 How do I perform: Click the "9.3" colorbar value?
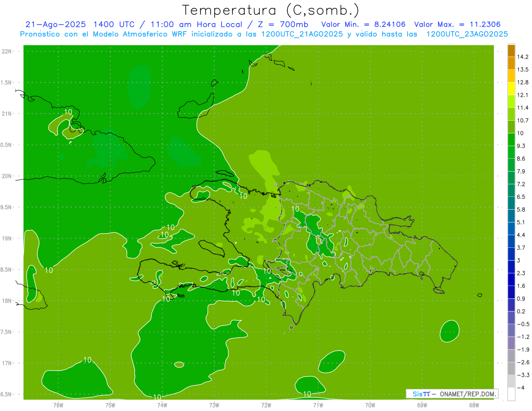pos(521,146)
